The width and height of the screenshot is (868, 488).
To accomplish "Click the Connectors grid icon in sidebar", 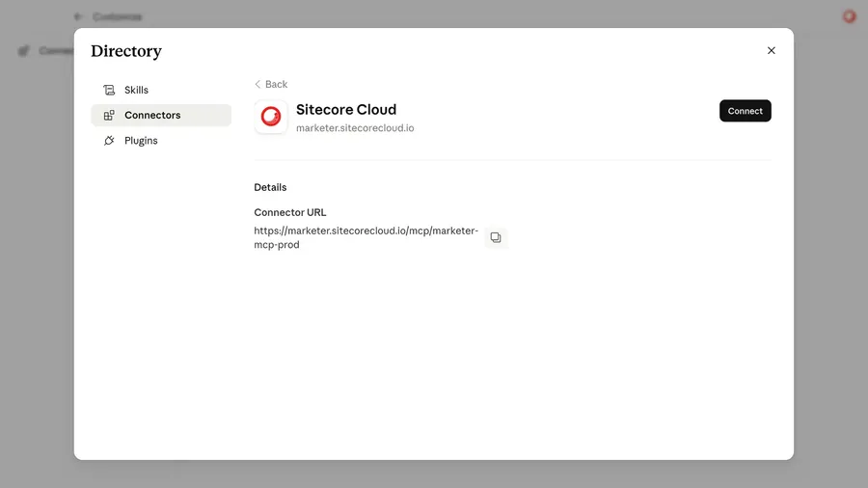I will click(x=109, y=115).
